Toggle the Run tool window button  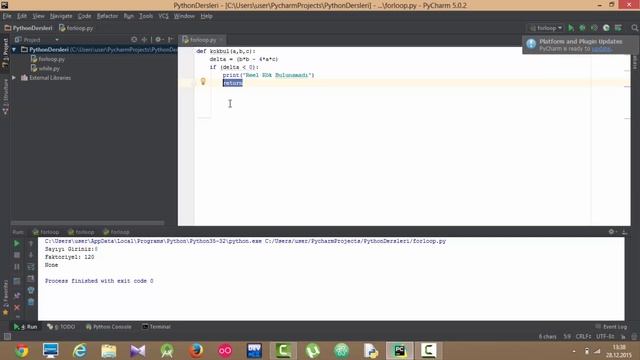(x=25, y=327)
